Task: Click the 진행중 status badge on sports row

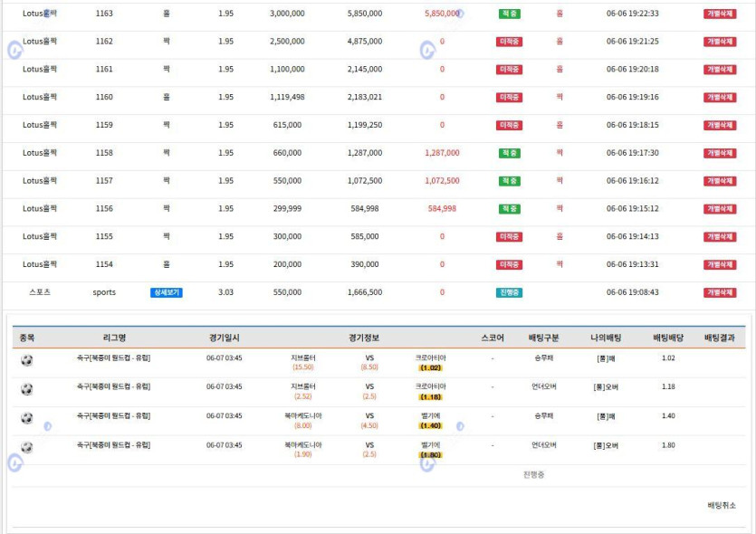Action: click(509, 292)
